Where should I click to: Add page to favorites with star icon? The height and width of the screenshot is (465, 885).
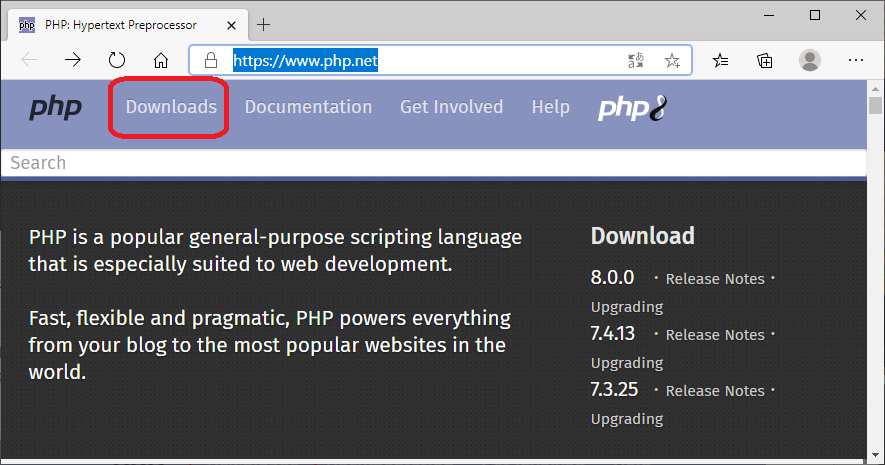point(673,60)
